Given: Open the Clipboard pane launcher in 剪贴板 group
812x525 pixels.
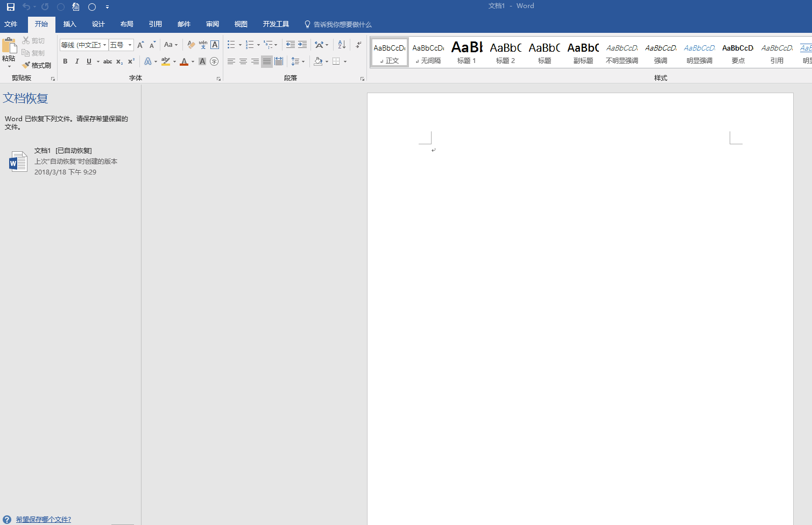Looking at the screenshot, I should point(53,79).
